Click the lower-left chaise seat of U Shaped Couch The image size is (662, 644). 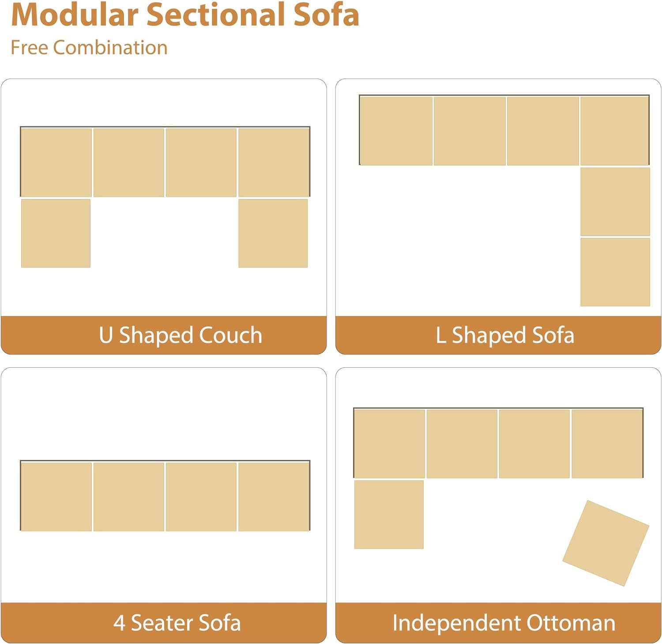coord(56,233)
